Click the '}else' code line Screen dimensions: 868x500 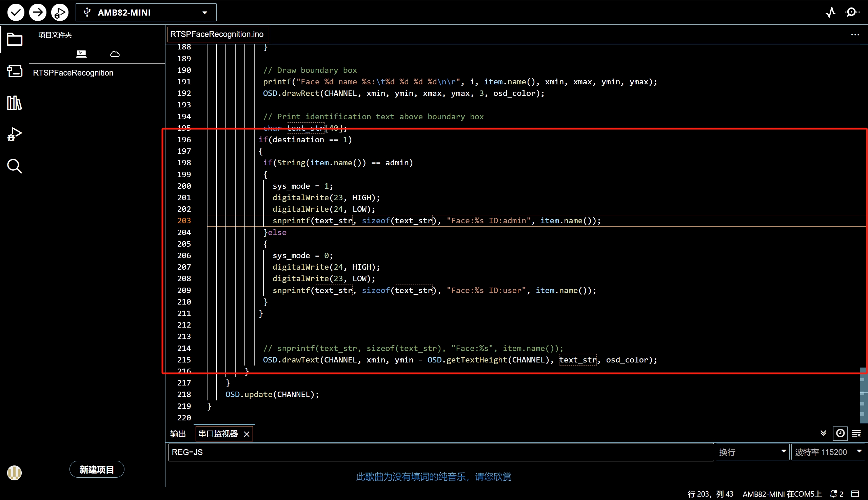[x=275, y=232]
